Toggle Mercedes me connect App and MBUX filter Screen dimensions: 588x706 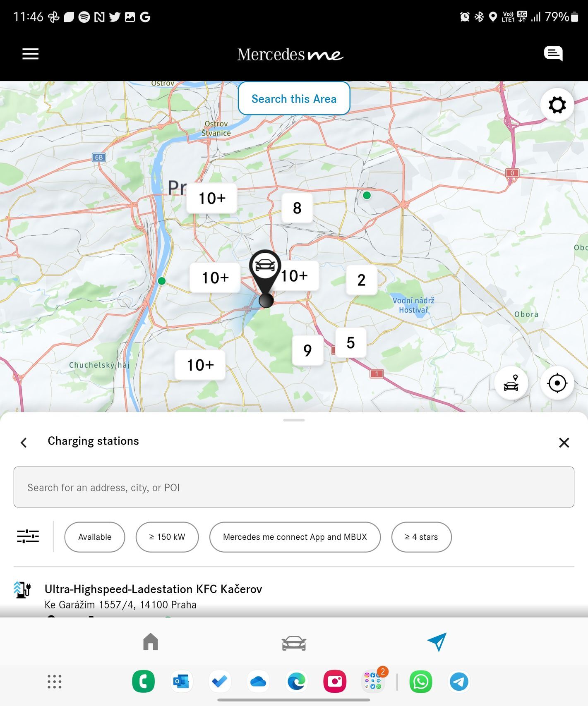point(295,537)
